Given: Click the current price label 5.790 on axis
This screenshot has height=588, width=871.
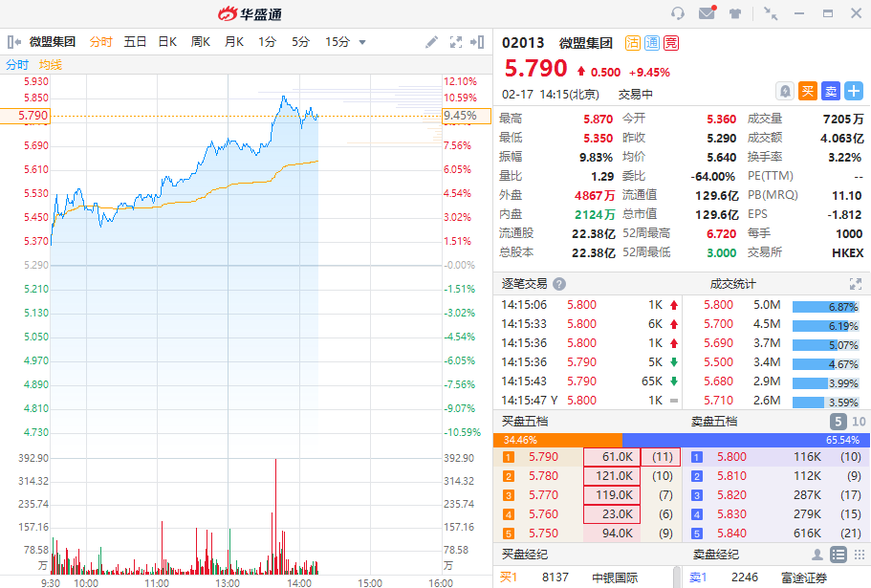Looking at the screenshot, I should 26,116.
